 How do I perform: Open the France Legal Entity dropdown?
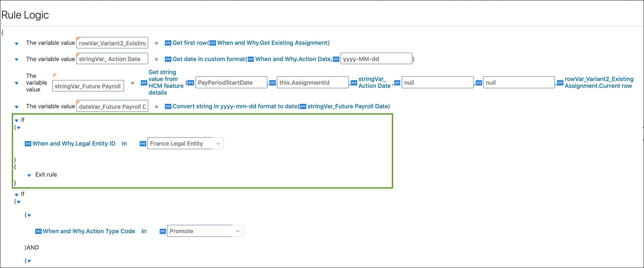click(x=218, y=144)
